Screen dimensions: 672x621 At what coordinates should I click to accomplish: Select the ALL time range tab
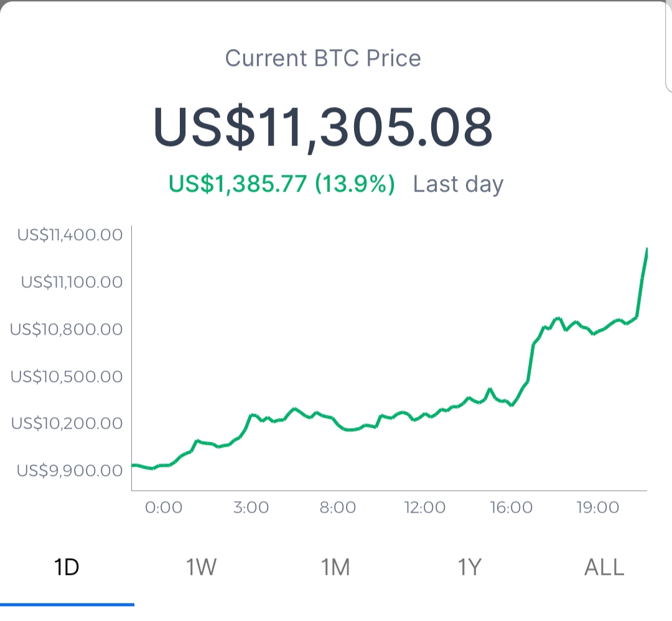pyautogui.click(x=604, y=567)
